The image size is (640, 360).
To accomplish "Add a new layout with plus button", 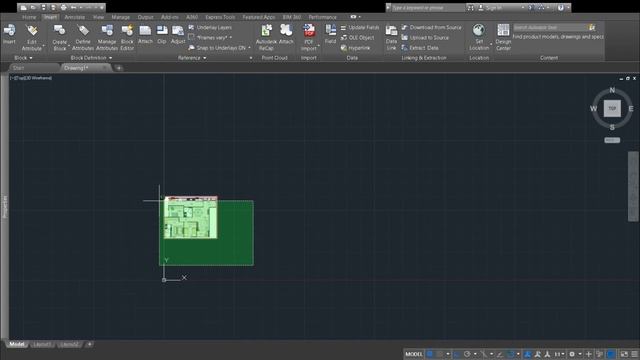I will pyautogui.click(x=89, y=344).
